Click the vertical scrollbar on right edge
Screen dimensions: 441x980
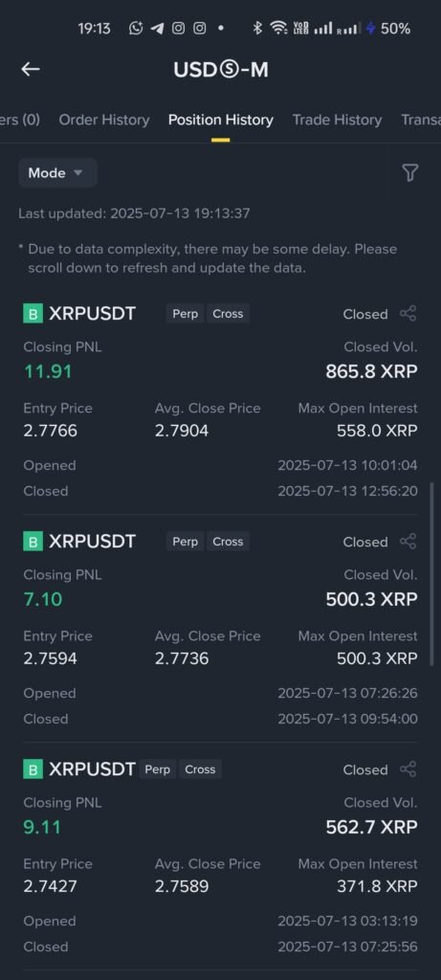(431, 574)
